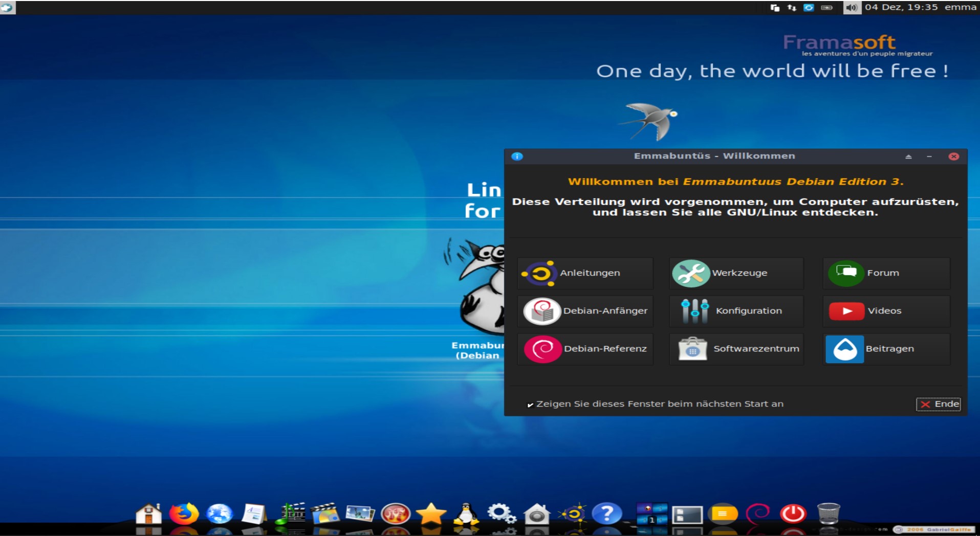Click the show desktop icon in dock
Screen dimensions: 980x536
tap(687, 515)
